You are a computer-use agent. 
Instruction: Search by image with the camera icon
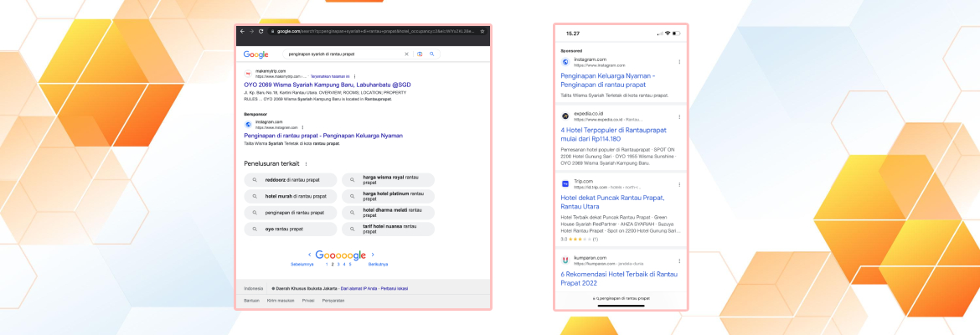420,54
